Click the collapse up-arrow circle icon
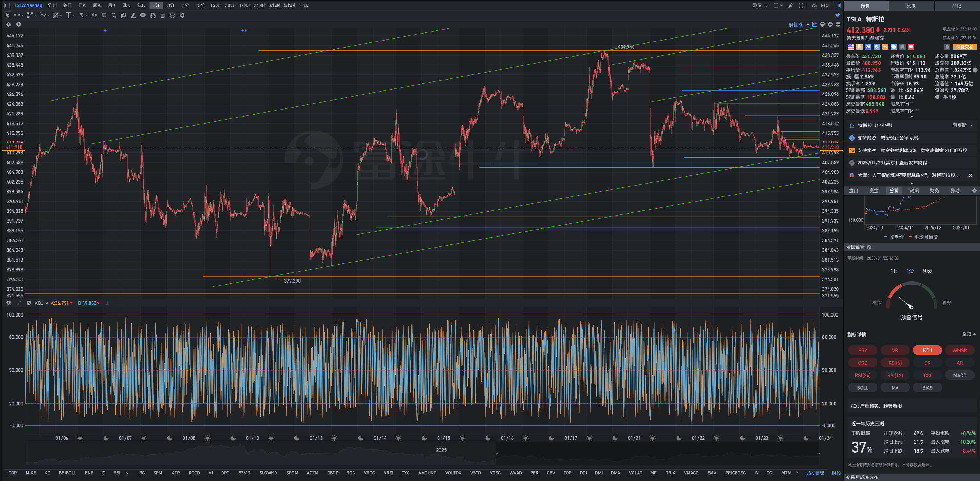Screen dimensions: 980x481 (18, 24)
